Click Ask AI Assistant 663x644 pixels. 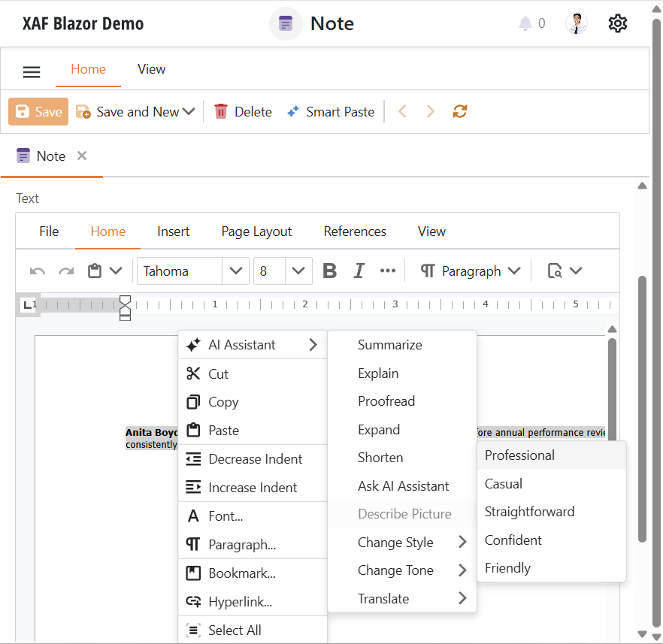click(402, 486)
